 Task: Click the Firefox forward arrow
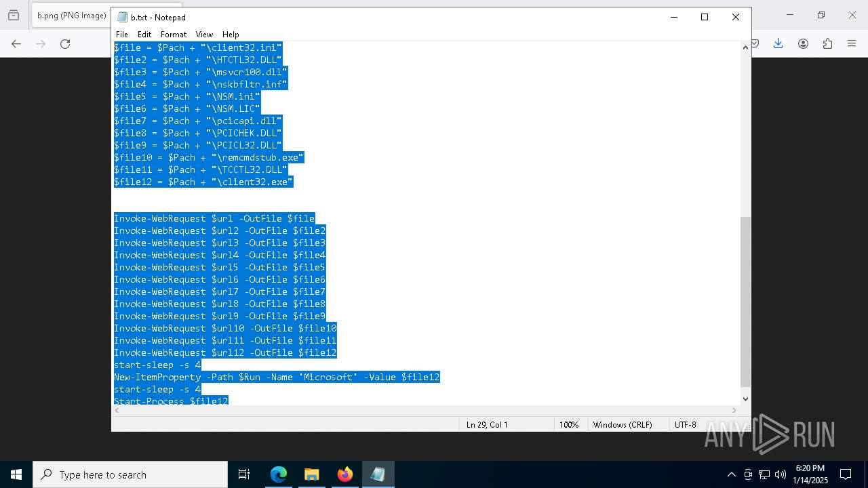coord(41,43)
